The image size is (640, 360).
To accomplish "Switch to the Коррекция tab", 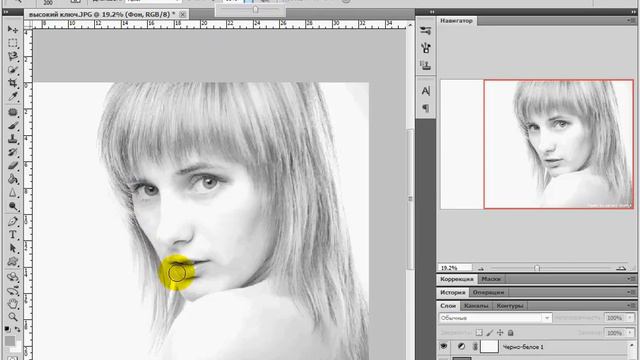I will click(457, 279).
